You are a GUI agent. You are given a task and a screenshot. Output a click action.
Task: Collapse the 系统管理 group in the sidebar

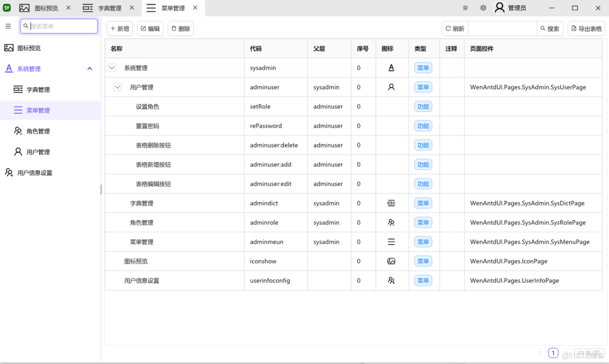coord(89,68)
